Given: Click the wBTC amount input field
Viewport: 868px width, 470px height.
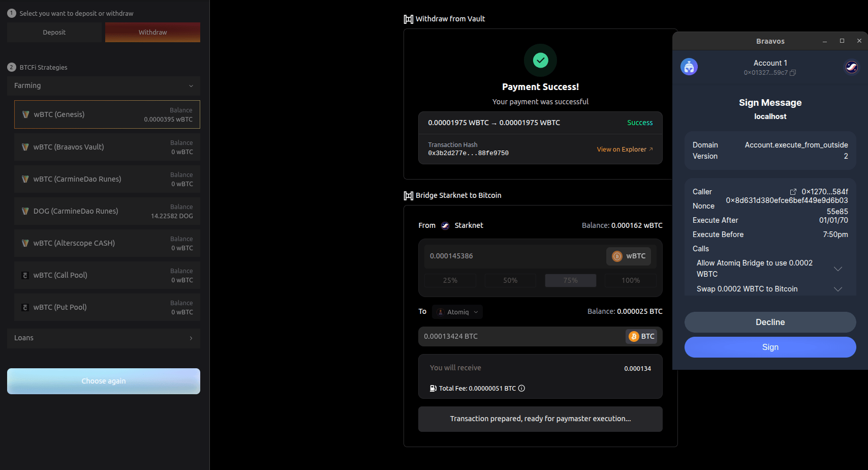Looking at the screenshot, I should pyautogui.click(x=513, y=256).
